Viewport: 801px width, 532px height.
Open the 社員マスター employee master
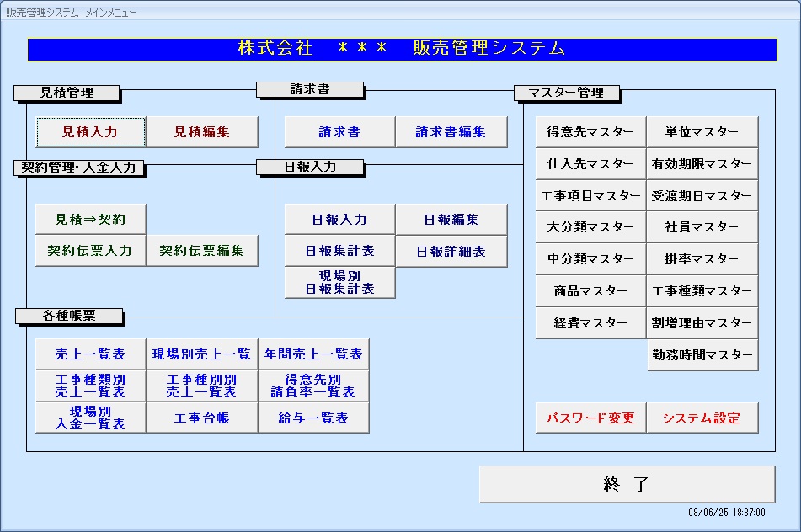[702, 227]
